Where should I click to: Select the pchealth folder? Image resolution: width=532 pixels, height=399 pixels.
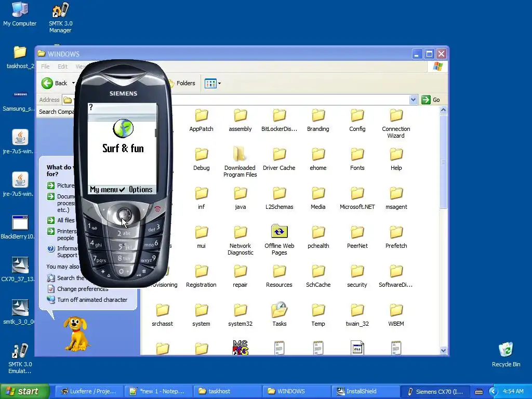(x=318, y=237)
